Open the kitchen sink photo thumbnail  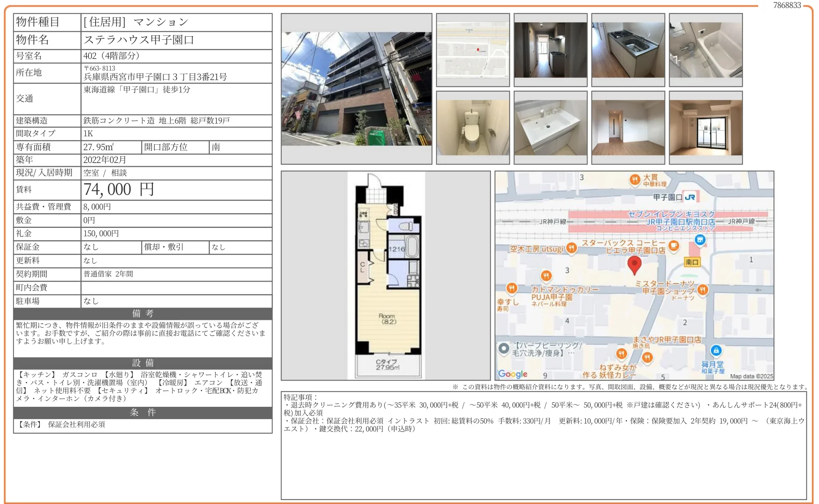628,50
